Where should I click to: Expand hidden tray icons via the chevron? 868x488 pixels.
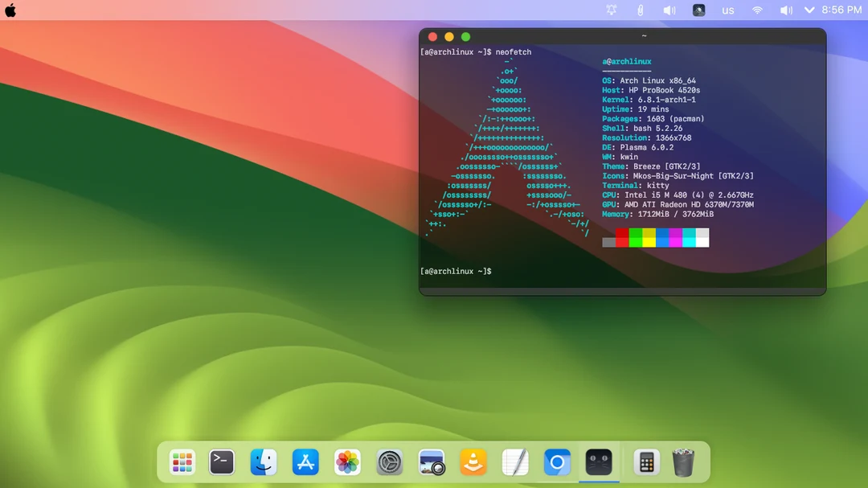tap(809, 10)
